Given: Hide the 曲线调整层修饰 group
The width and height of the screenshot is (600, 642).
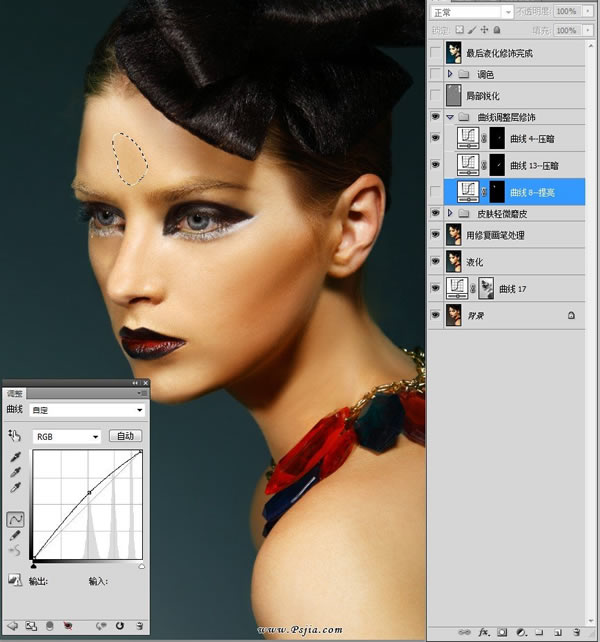Looking at the screenshot, I should [435, 117].
